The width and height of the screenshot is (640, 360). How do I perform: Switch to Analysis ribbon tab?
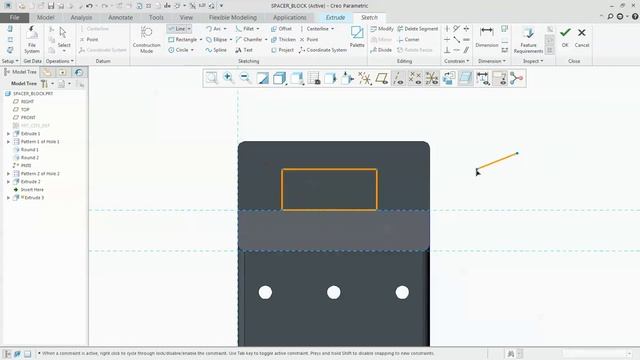[81, 17]
